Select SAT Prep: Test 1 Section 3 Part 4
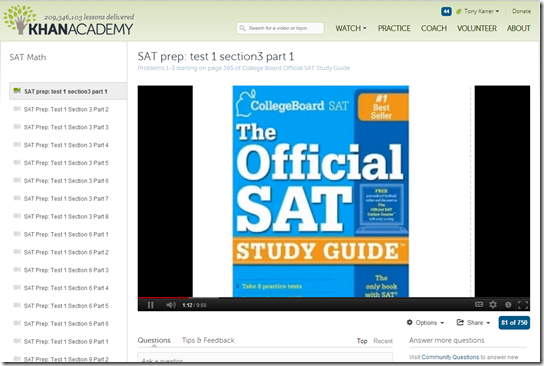 click(66, 145)
